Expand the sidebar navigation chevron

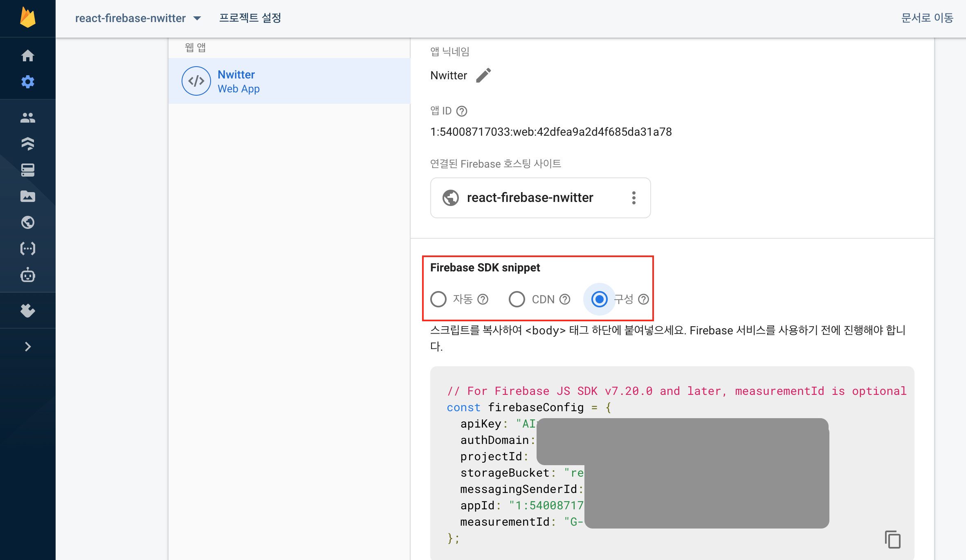(28, 347)
